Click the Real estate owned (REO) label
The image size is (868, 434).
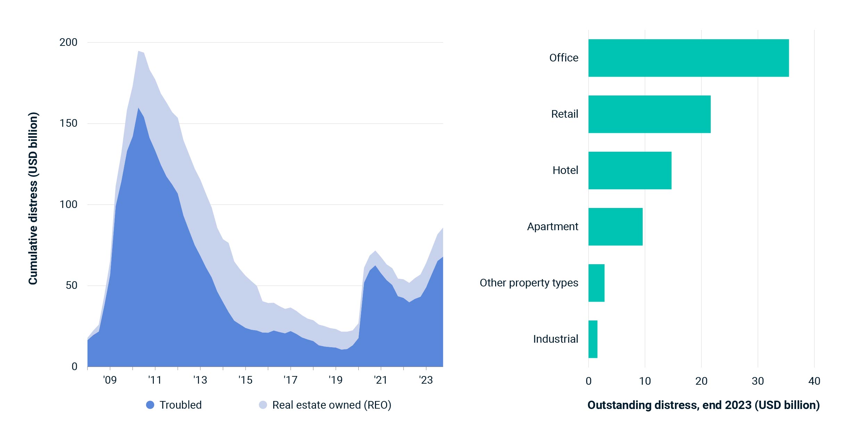[x=332, y=405]
